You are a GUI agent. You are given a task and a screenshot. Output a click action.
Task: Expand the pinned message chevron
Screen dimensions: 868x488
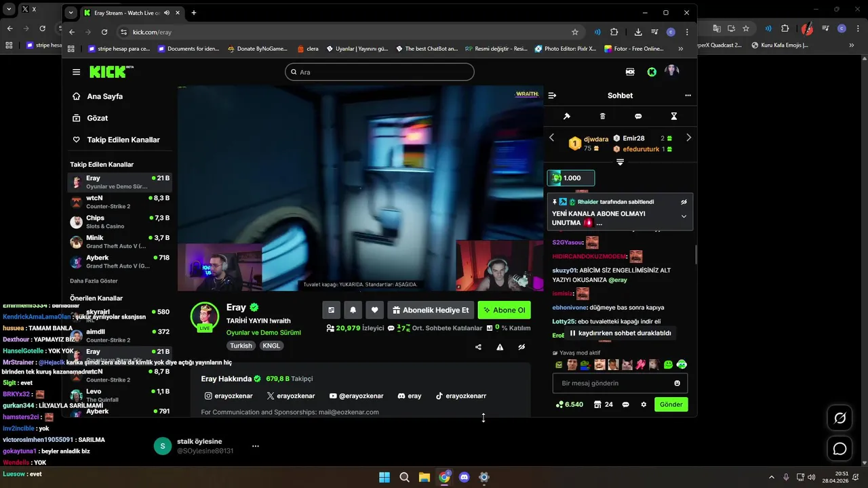tap(684, 217)
